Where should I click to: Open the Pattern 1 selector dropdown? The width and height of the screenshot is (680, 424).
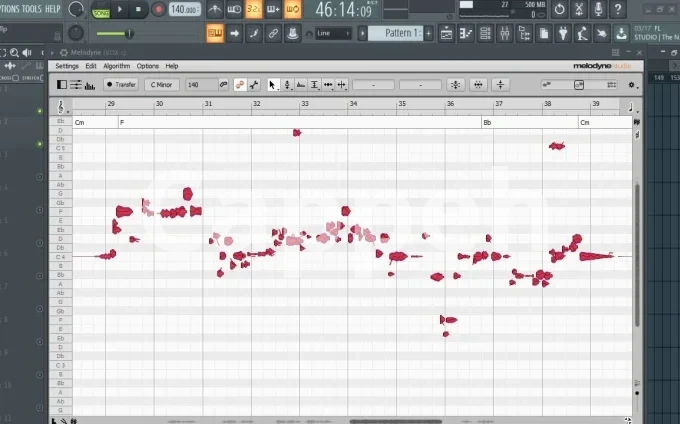pos(394,33)
